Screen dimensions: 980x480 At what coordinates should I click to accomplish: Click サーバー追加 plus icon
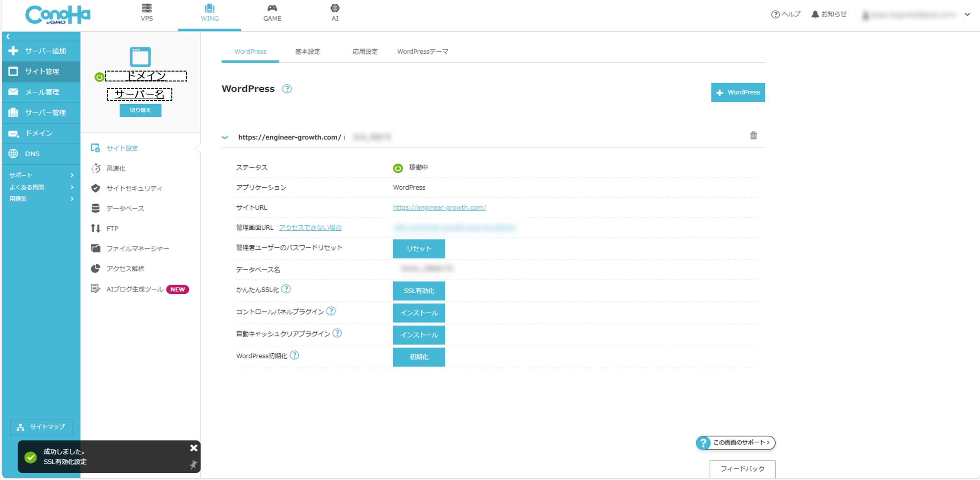[13, 50]
